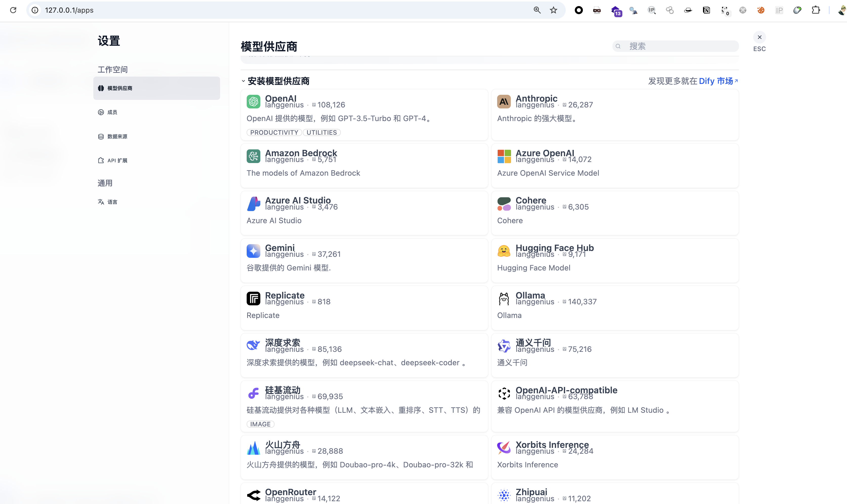
Task: Click the Xorbits Inference logo icon
Action: coord(504,448)
